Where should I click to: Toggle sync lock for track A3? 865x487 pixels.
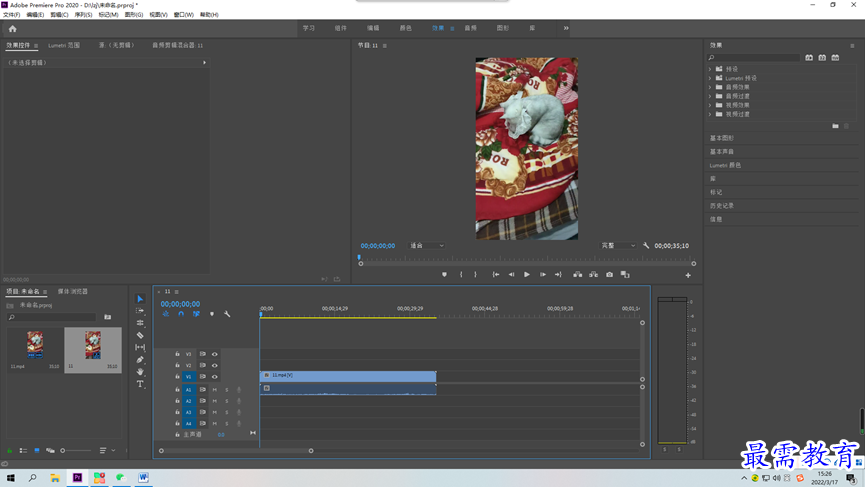coord(202,412)
